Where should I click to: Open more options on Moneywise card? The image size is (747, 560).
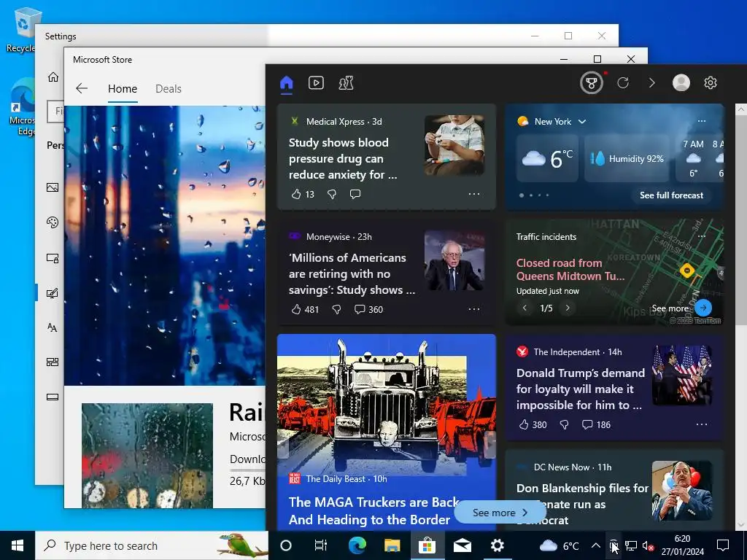click(x=474, y=309)
